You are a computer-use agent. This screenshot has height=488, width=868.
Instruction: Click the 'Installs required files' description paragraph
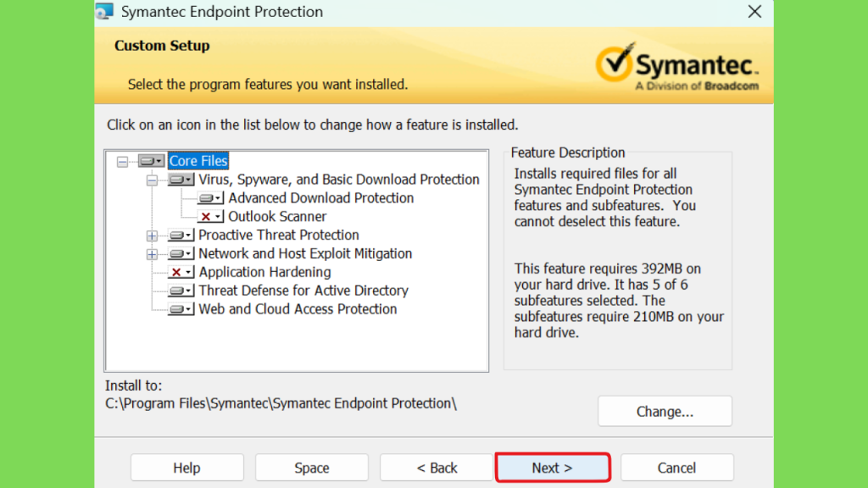tap(605, 197)
